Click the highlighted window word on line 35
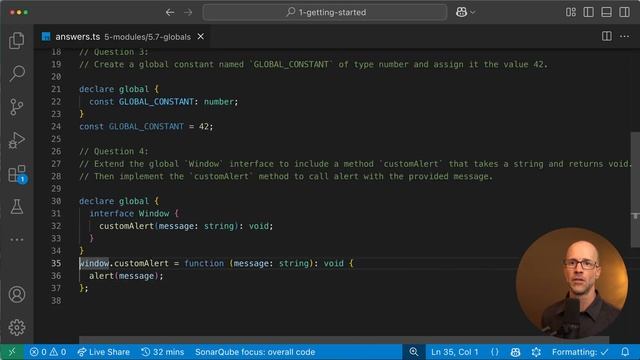640x360 pixels. 94,263
